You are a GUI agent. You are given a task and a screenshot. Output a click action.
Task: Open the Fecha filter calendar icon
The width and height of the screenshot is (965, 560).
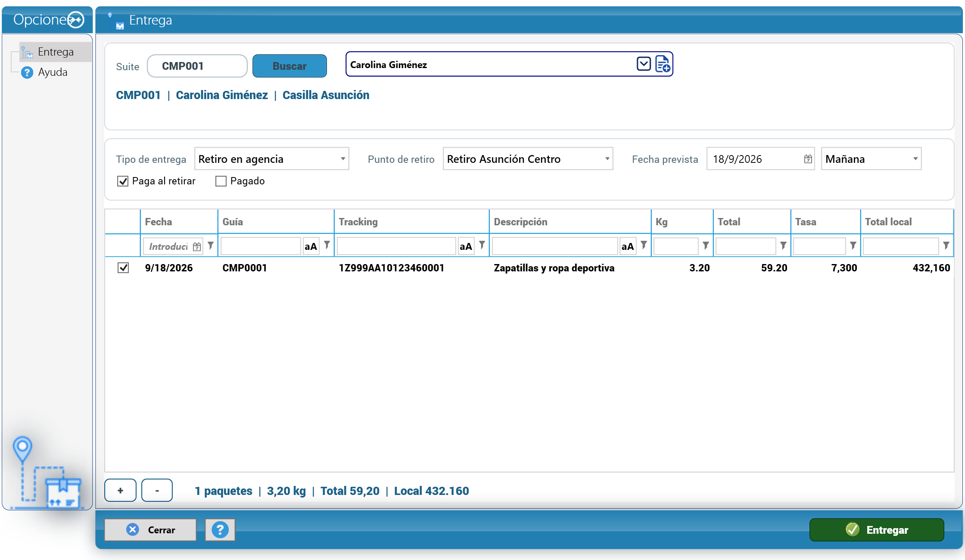197,246
